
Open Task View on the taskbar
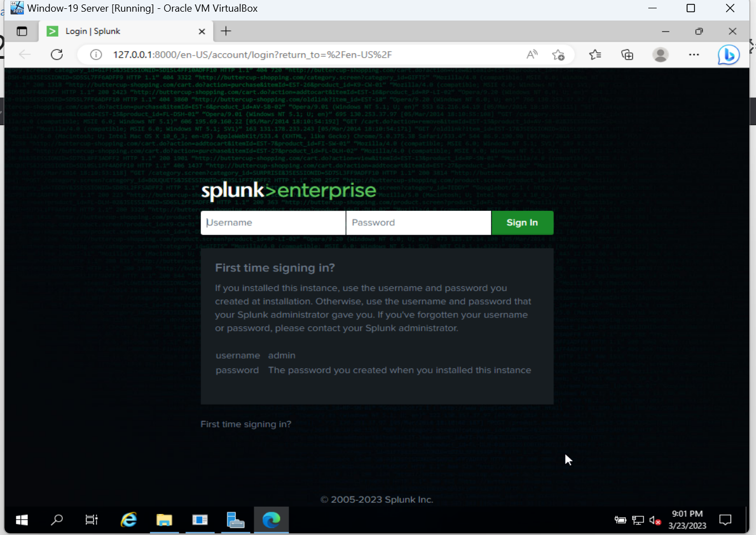92,520
